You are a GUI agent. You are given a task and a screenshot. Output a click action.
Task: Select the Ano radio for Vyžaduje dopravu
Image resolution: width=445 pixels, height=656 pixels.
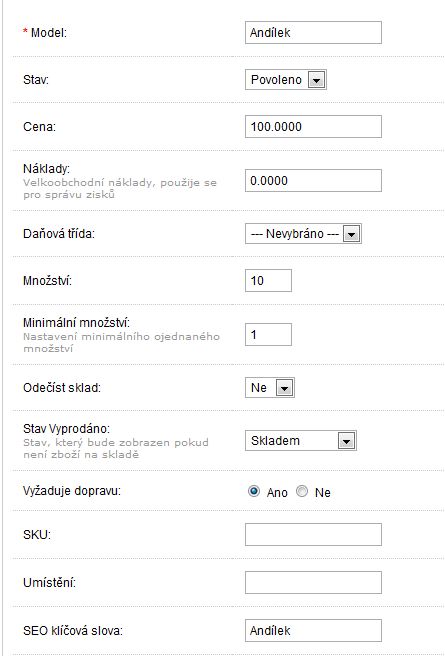point(254,491)
